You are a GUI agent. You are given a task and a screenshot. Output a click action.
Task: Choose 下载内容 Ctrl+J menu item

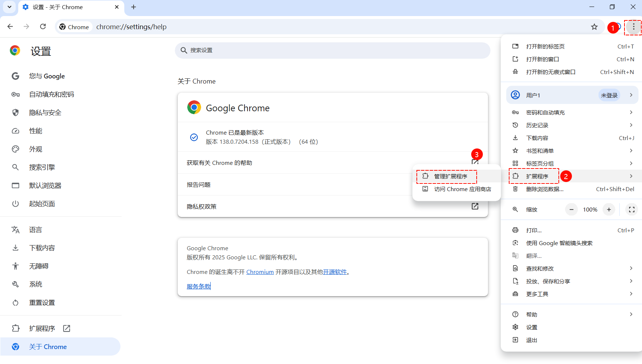(571, 138)
